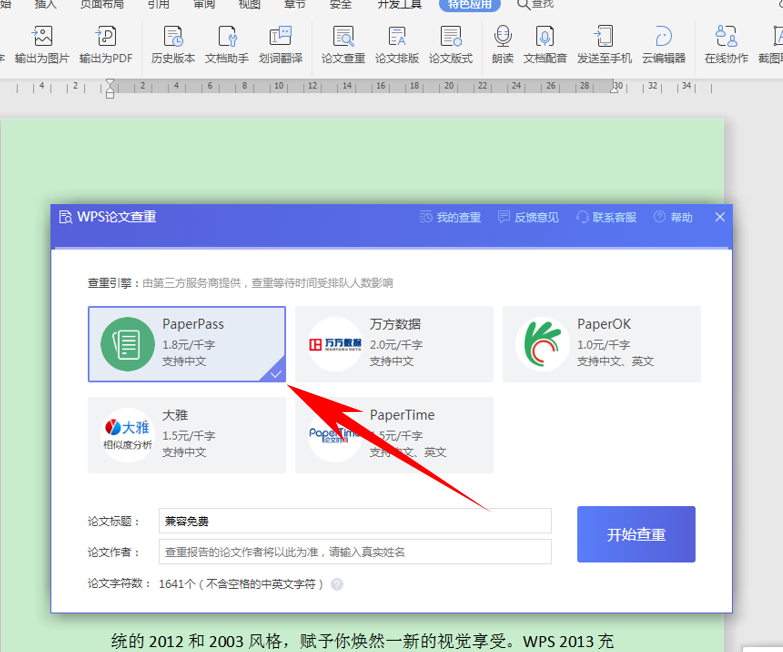783x652 pixels.
Task: Switch to the 安全 ribbon tab
Action: pyautogui.click(x=340, y=4)
